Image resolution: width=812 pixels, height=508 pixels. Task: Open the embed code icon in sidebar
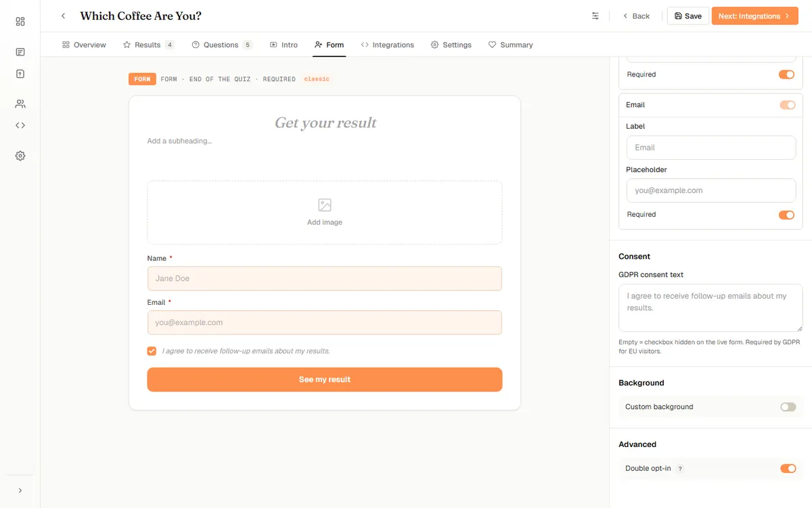tap(20, 125)
